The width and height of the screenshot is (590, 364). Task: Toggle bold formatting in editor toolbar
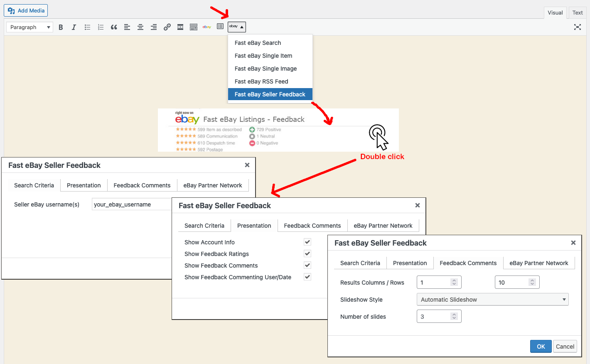click(x=61, y=27)
